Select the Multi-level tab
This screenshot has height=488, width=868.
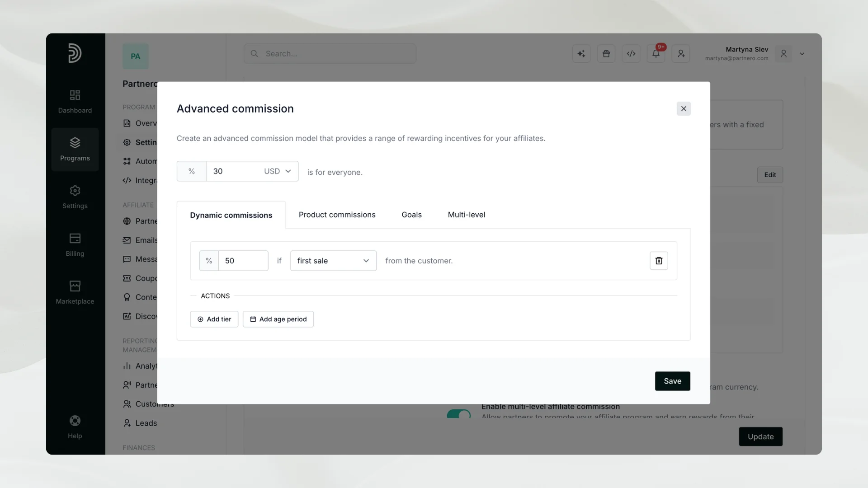[466, 215]
